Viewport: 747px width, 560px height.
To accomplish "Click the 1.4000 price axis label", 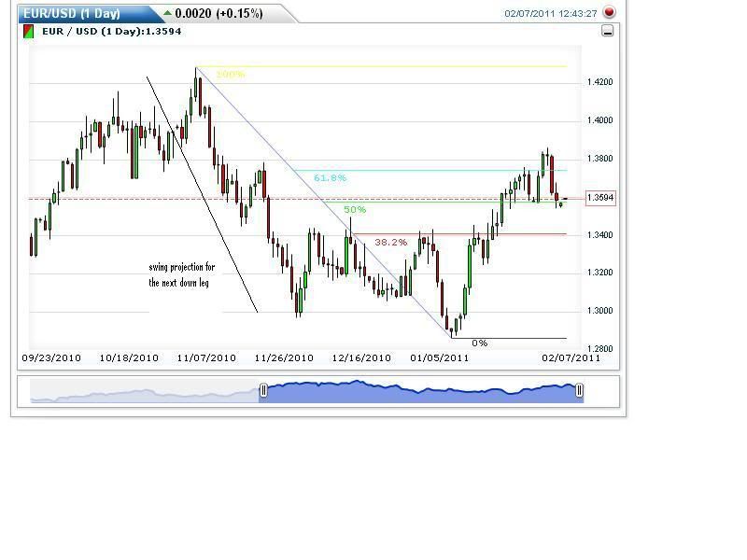I will click(x=599, y=120).
